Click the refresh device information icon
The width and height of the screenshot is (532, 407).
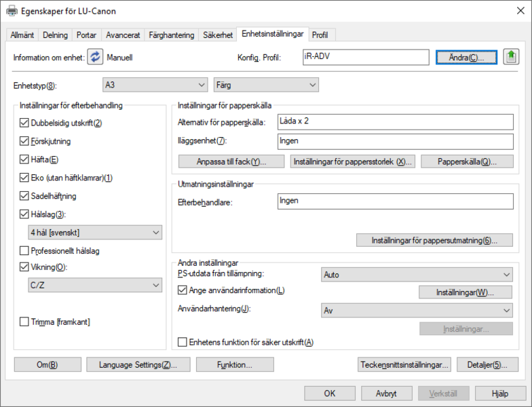[x=95, y=57]
